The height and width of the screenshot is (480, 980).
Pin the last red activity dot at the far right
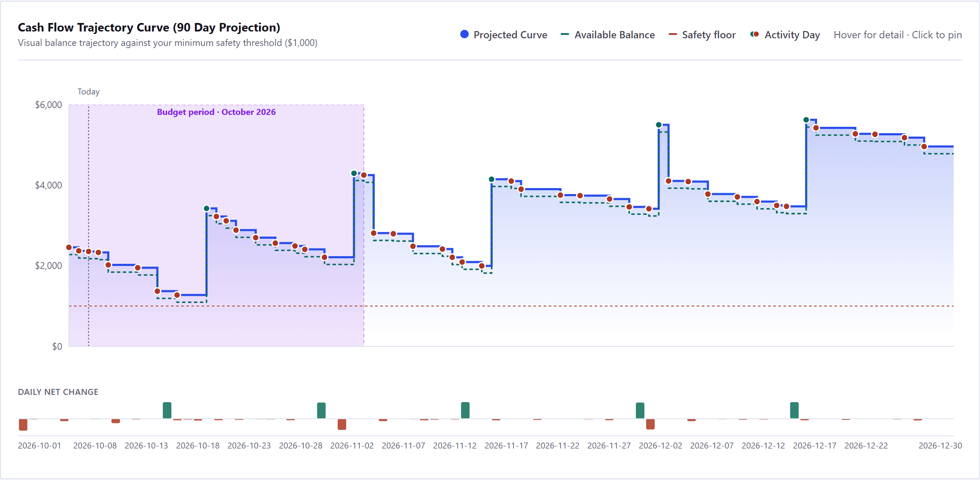[x=924, y=146]
